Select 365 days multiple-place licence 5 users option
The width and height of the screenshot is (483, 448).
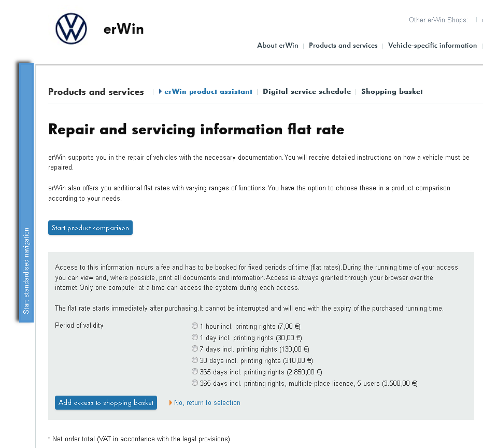tap(195, 383)
